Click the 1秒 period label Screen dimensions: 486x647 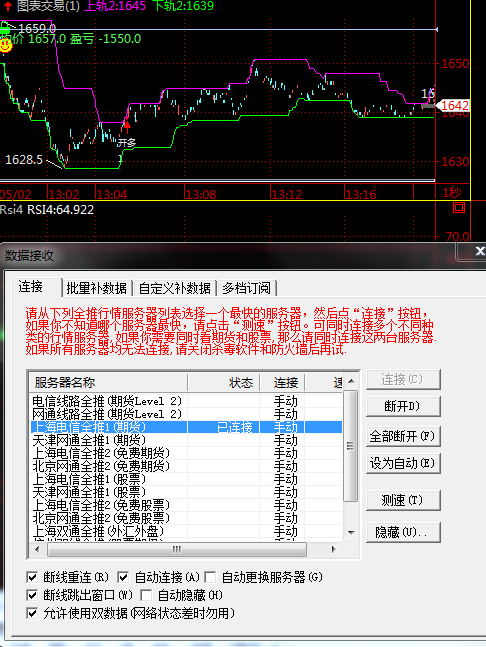click(452, 193)
